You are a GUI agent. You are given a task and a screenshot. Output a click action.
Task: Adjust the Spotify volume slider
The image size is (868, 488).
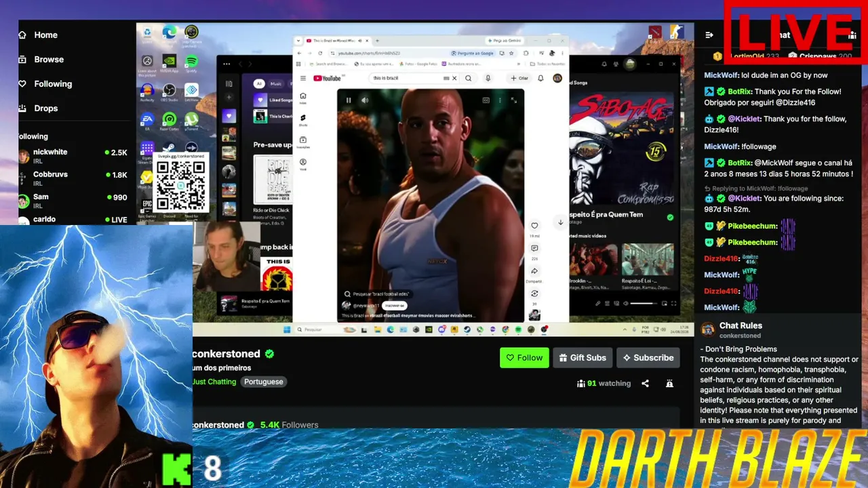click(642, 304)
